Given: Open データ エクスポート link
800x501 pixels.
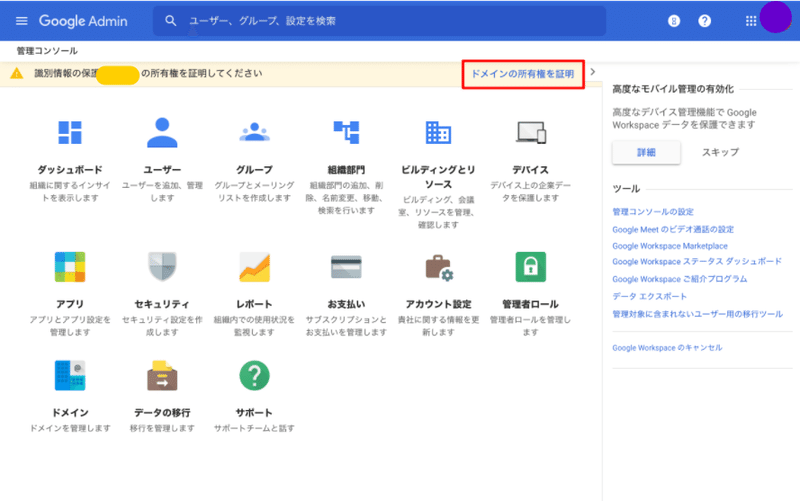Looking at the screenshot, I should point(649,296).
